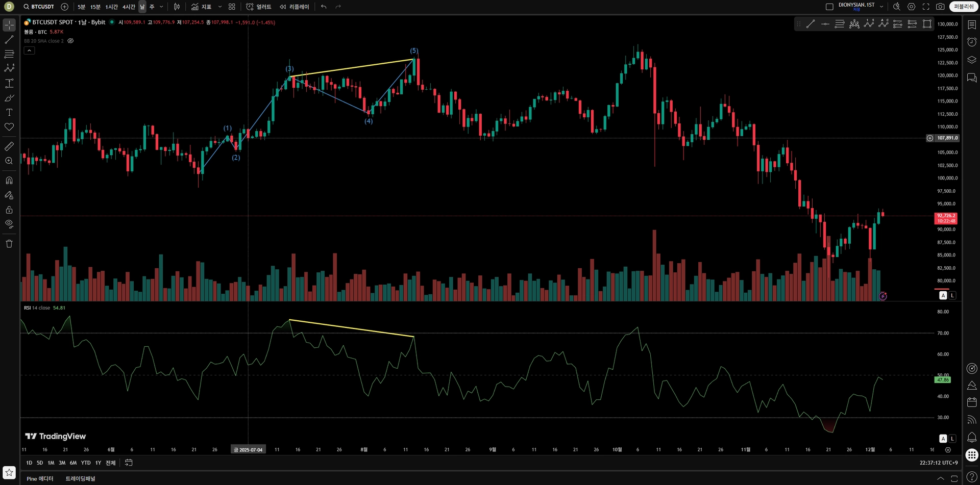980x485 pixels.
Task: Click the 퍼블리쉬 publish button
Action: (964, 7)
